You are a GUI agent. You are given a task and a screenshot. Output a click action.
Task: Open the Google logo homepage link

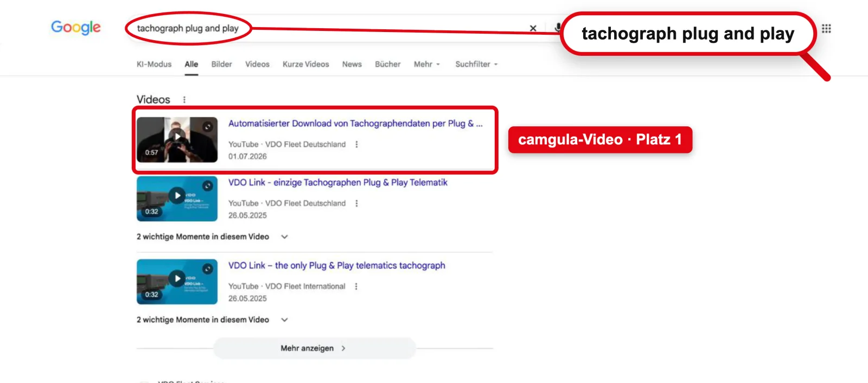(76, 27)
